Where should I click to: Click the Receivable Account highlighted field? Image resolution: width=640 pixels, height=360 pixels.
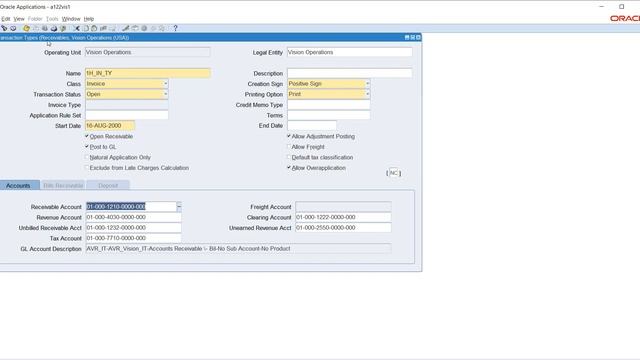pos(131,207)
